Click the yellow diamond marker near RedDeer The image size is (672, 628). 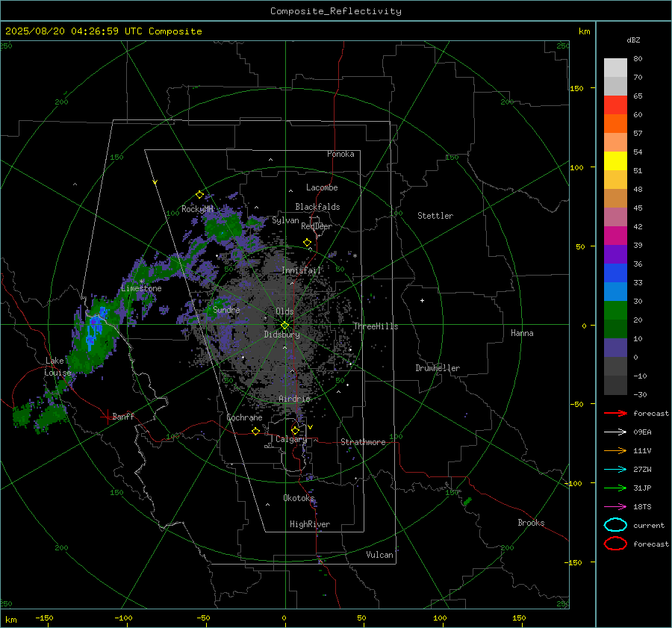pyautogui.click(x=307, y=243)
